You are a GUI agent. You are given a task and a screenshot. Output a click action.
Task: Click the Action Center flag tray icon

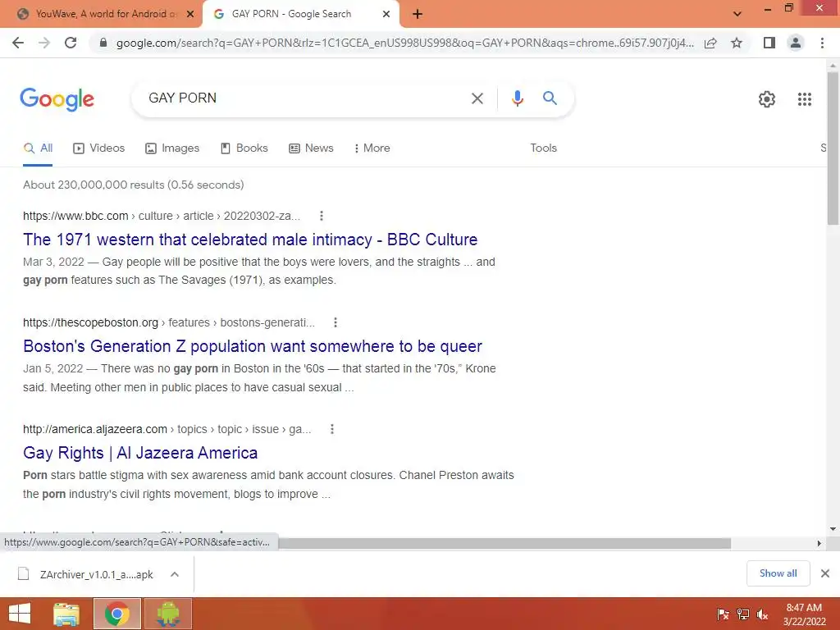tap(723, 614)
